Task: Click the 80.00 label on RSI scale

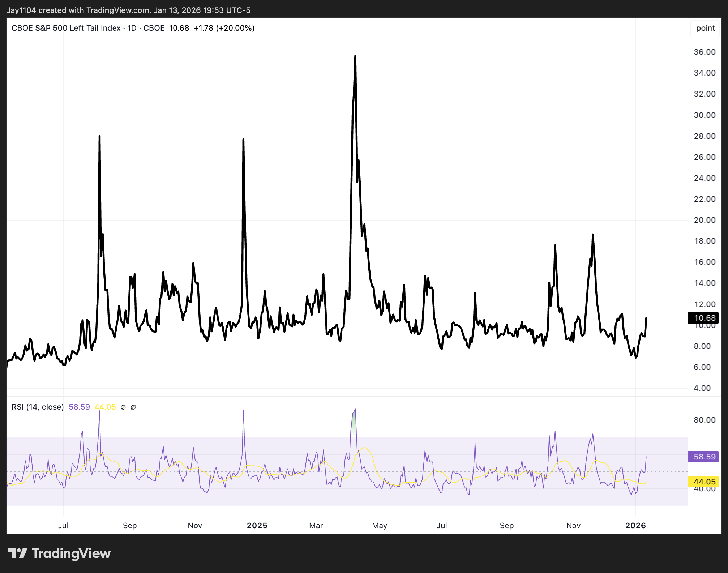Action: 705,420
